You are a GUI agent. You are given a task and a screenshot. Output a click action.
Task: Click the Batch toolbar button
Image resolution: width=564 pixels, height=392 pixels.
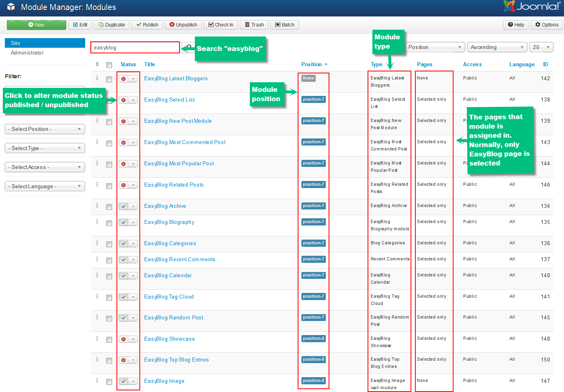click(x=284, y=25)
